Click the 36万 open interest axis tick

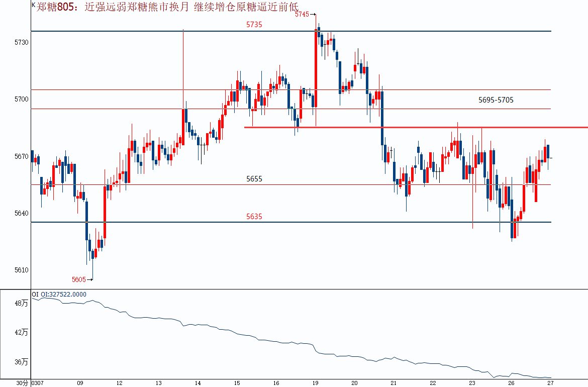(x=22, y=362)
